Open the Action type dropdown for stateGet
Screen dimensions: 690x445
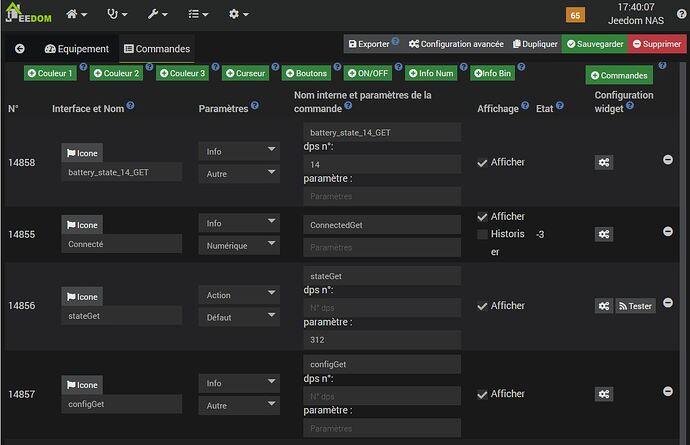pyautogui.click(x=239, y=295)
